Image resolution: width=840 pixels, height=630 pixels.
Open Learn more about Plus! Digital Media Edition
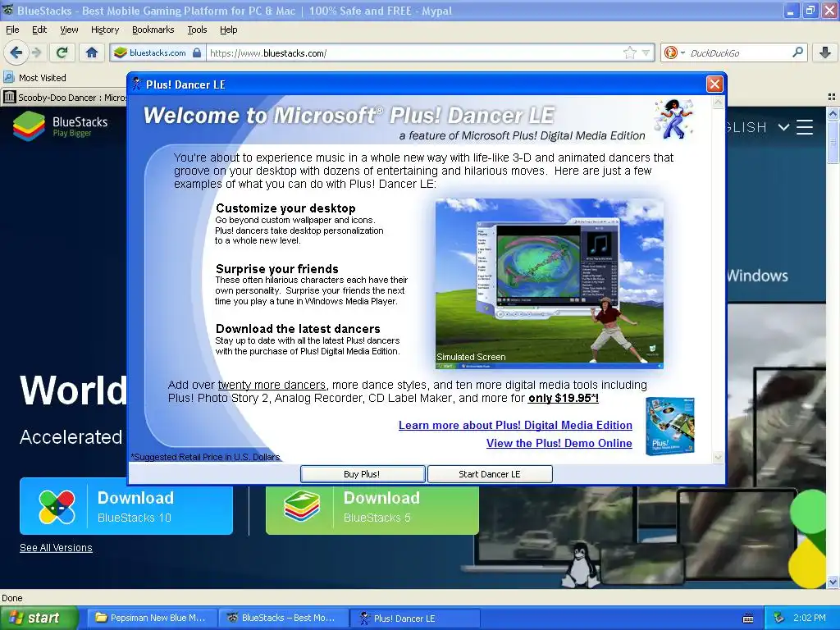pyautogui.click(x=515, y=426)
